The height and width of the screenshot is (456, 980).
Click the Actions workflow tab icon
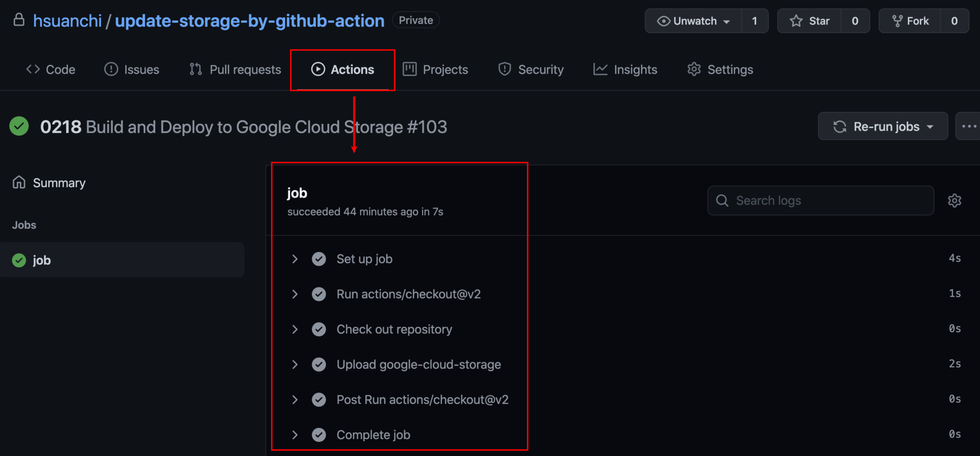click(318, 69)
